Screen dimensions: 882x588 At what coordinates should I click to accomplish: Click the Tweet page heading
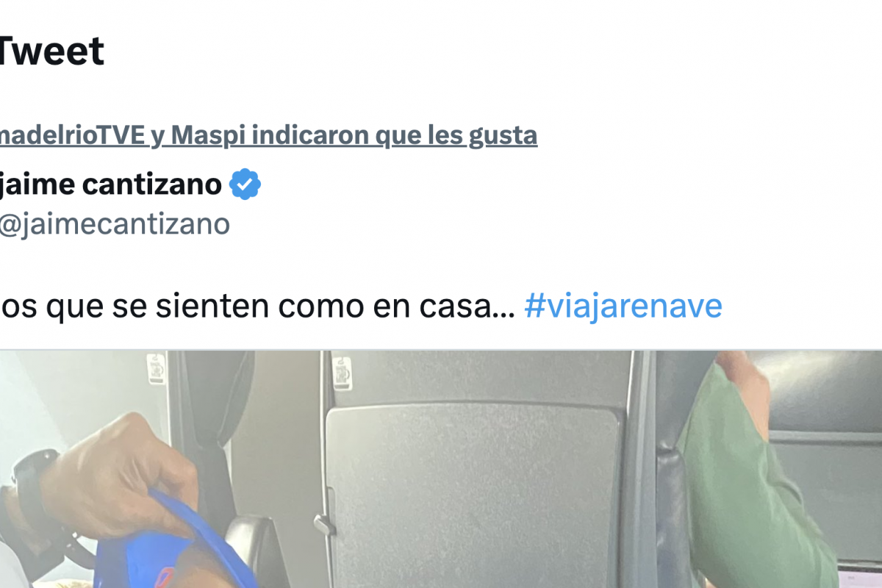coord(51,52)
